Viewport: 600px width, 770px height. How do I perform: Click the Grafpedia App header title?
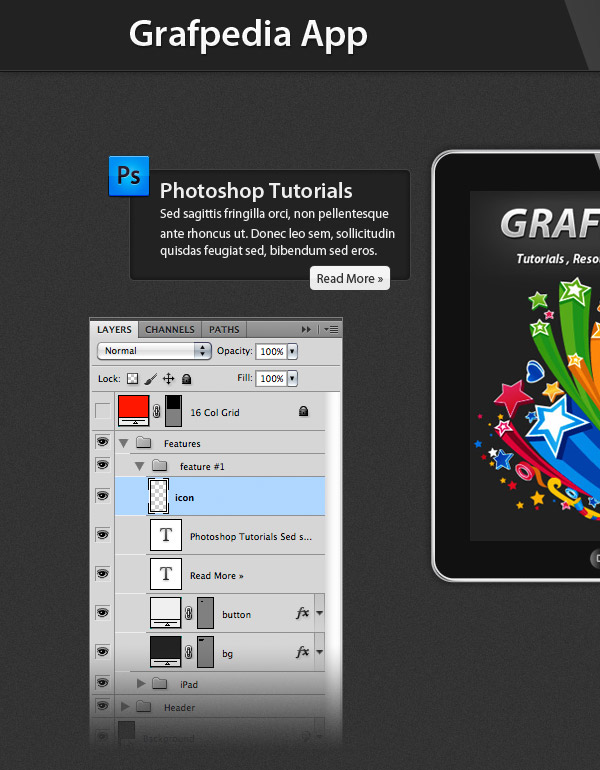tap(248, 34)
